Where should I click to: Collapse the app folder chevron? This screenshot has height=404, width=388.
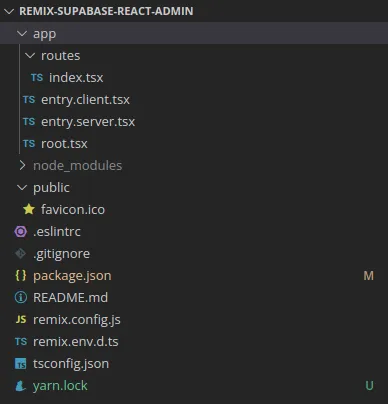(x=22, y=33)
